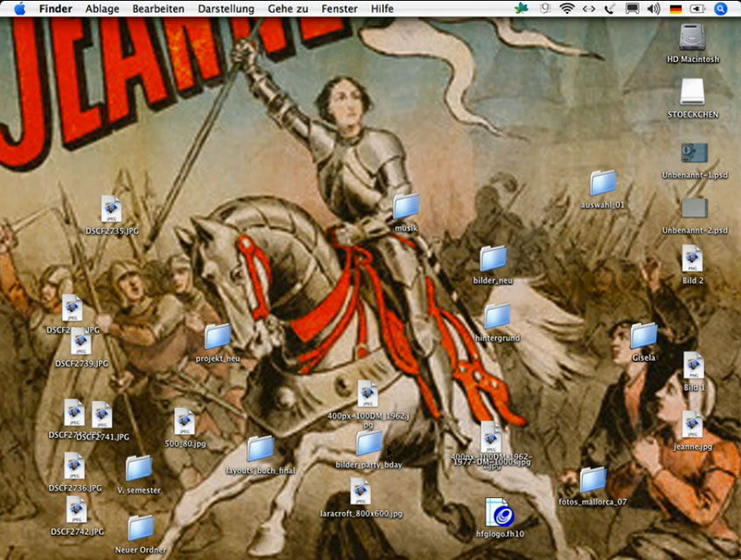
Task: Click the Jeanne.jpg image file
Action: (692, 425)
